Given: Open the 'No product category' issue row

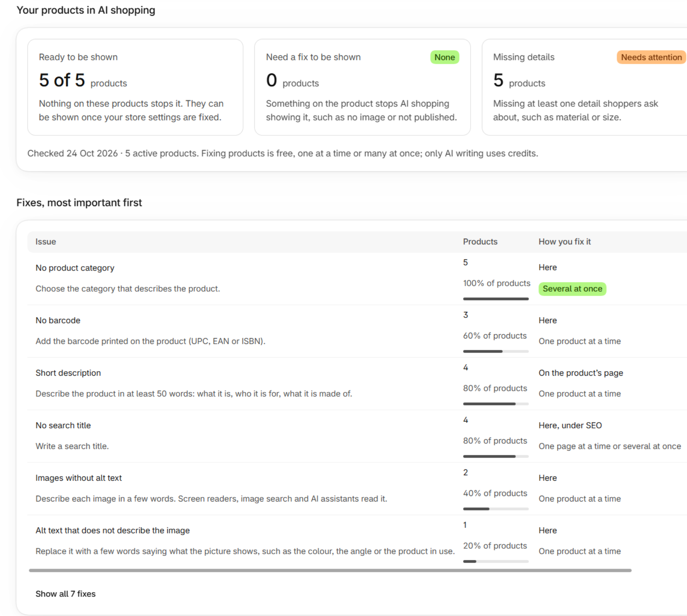Looking at the screenshot, I should (75, 268).
